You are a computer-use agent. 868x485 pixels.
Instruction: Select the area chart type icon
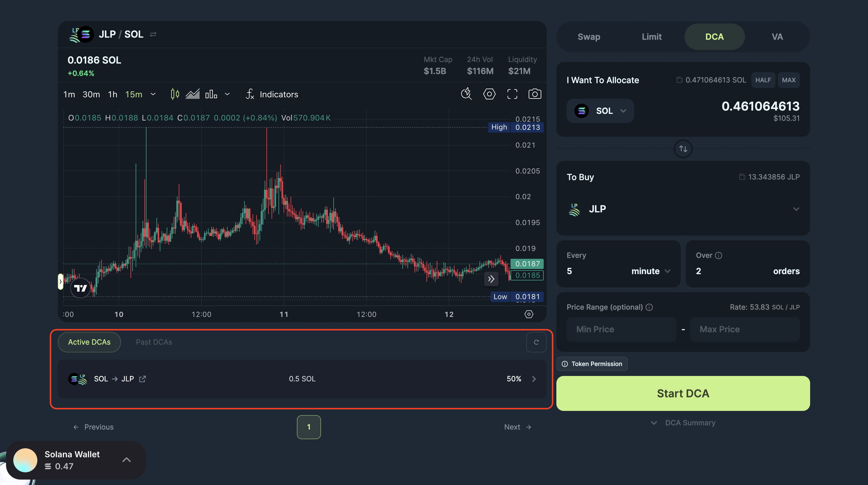coord(193,94)
